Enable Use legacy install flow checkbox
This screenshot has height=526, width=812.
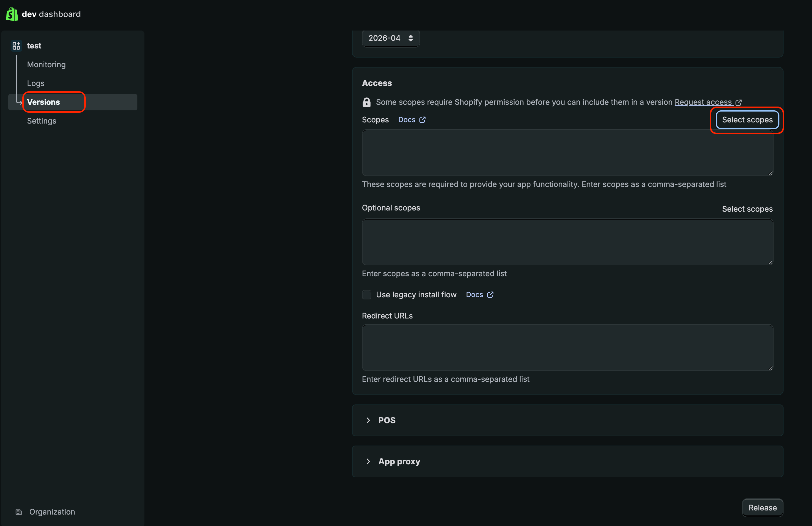coord(366,295)
